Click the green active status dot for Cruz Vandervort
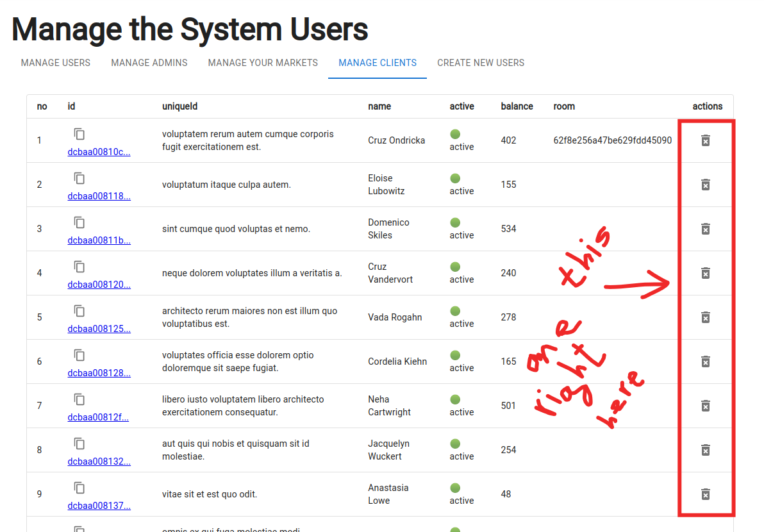Screen dimensions: 764x532 [455, 267]
